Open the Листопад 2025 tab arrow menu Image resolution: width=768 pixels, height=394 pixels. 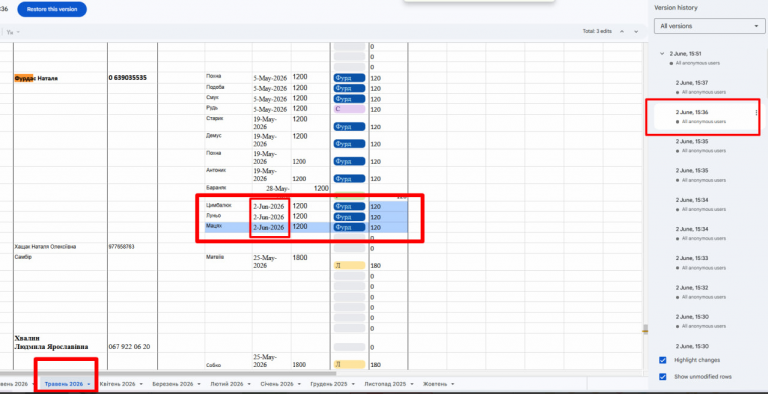pos(411,384)
